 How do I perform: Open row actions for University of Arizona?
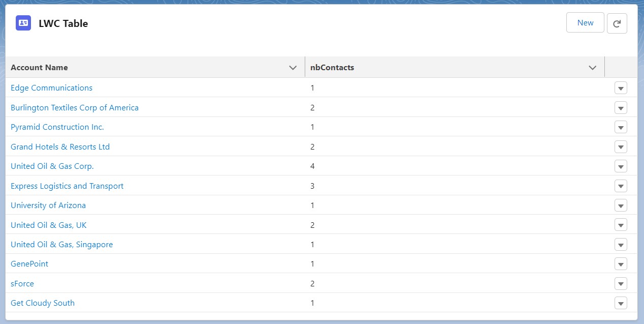pyautogui.click(x=621, y=205)
